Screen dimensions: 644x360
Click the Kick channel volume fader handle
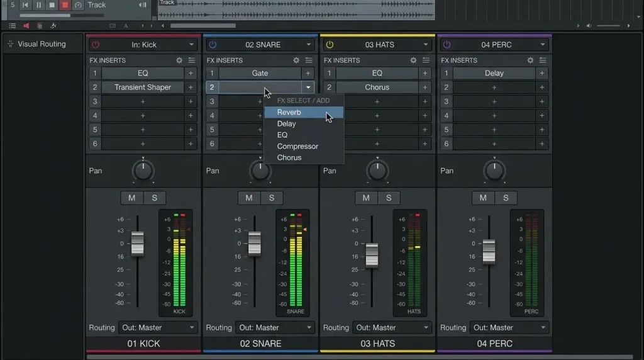(138, 244)
